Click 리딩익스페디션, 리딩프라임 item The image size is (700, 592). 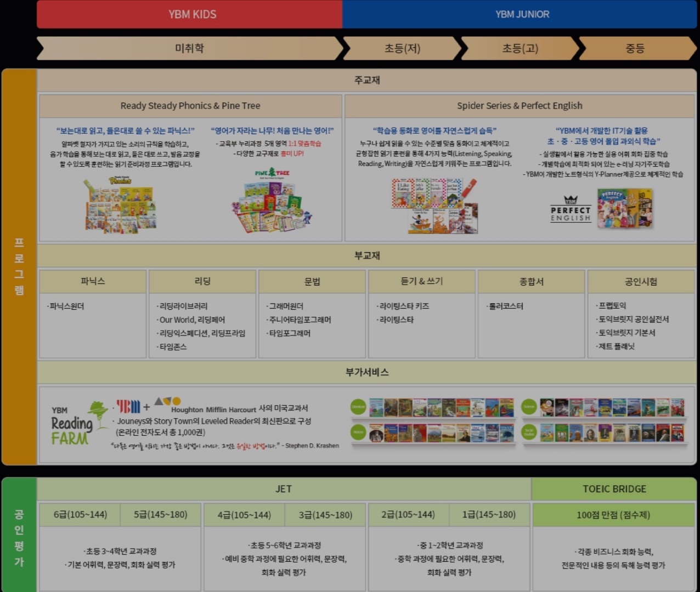tap(201, 333)
